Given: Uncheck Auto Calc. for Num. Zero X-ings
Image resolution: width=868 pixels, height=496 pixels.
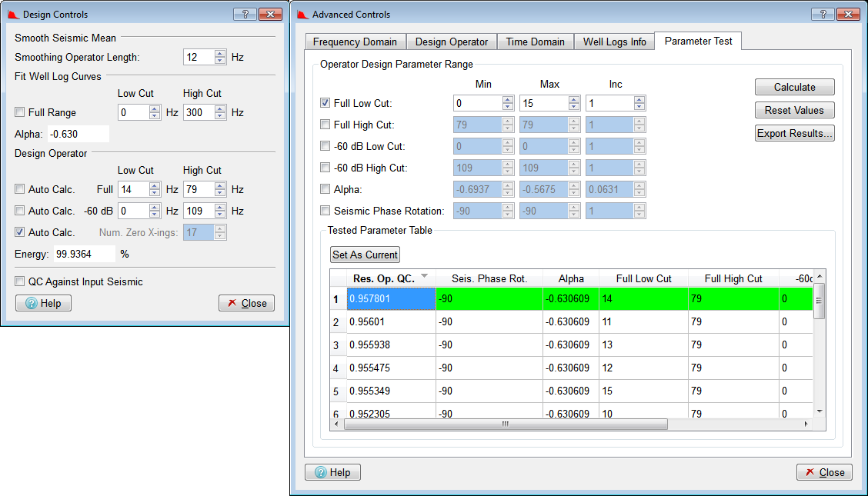Looking at the screenshot, I should coord(20,232).
